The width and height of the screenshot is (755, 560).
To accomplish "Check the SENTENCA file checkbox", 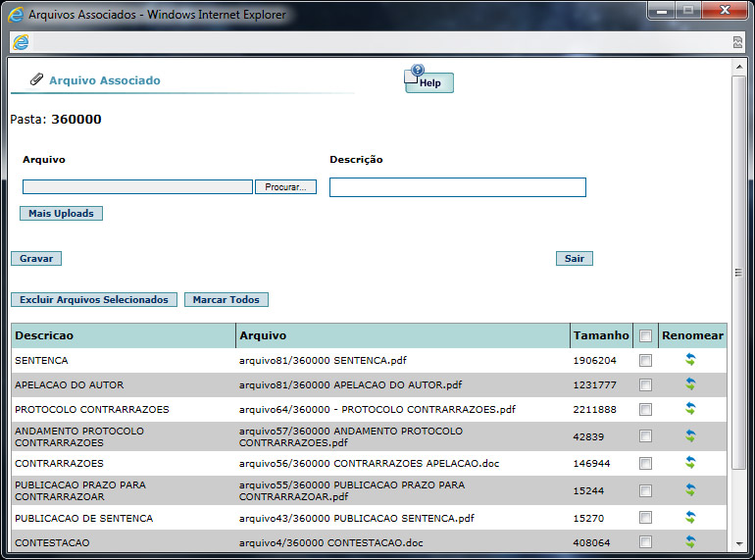I will (x=645, y=361).
